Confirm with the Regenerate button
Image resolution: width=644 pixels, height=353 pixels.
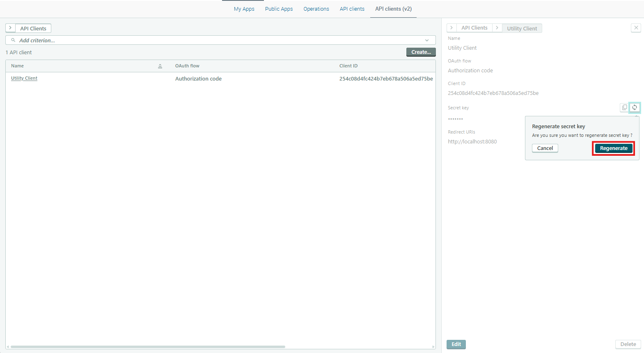[613, 148]
